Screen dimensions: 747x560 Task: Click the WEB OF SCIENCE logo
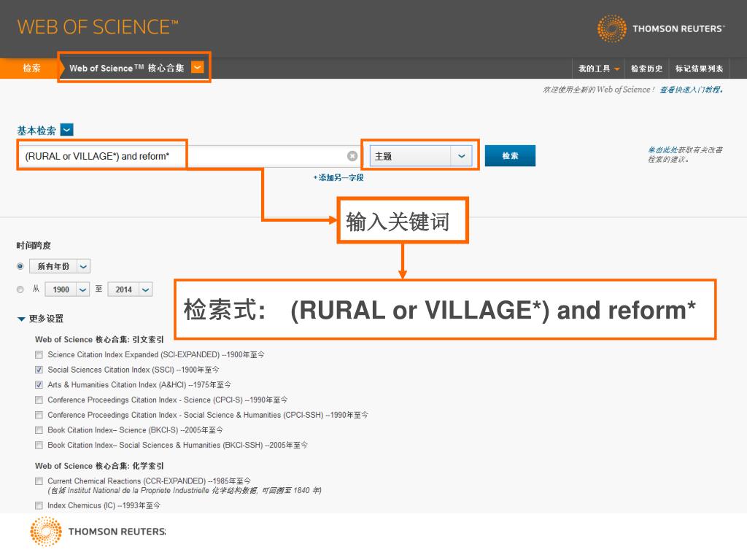pyautogui.click(x=98, y=27)
